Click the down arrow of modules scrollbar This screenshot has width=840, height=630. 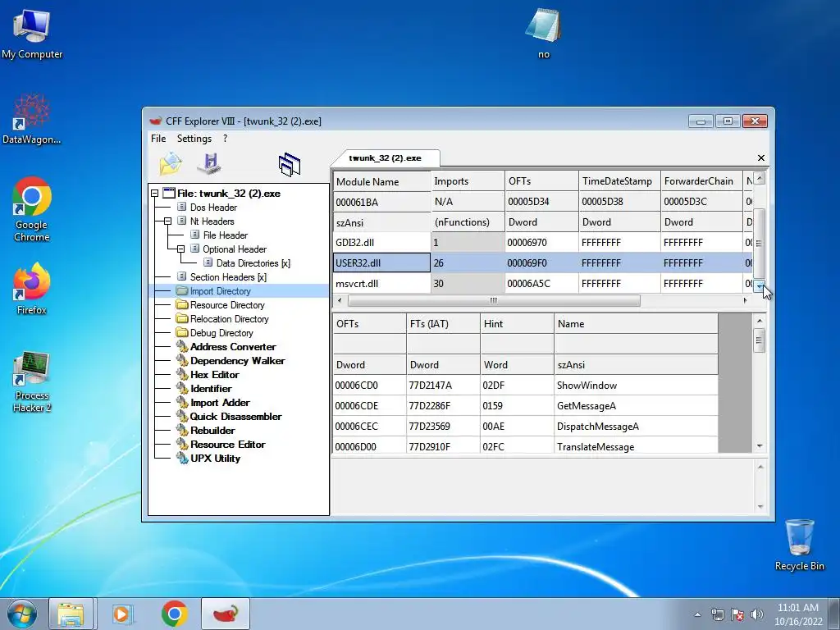coord(760,286)
